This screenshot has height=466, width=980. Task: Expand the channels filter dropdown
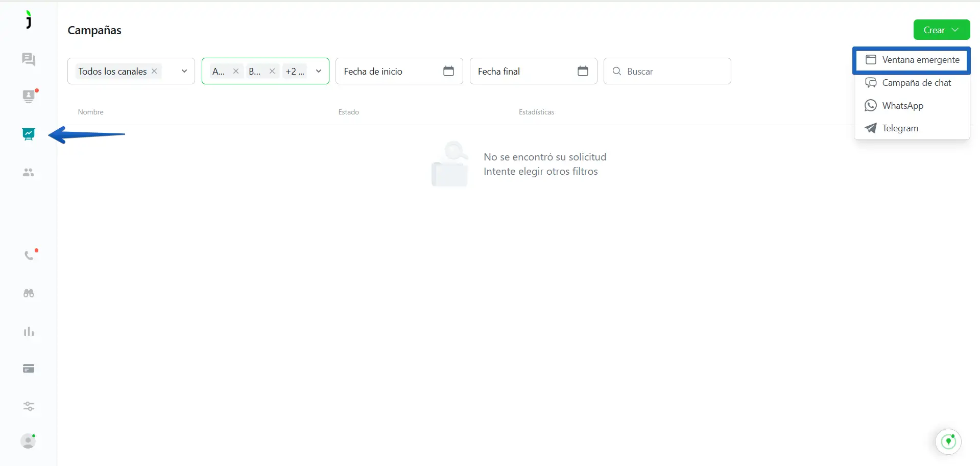tap(184, 71)
